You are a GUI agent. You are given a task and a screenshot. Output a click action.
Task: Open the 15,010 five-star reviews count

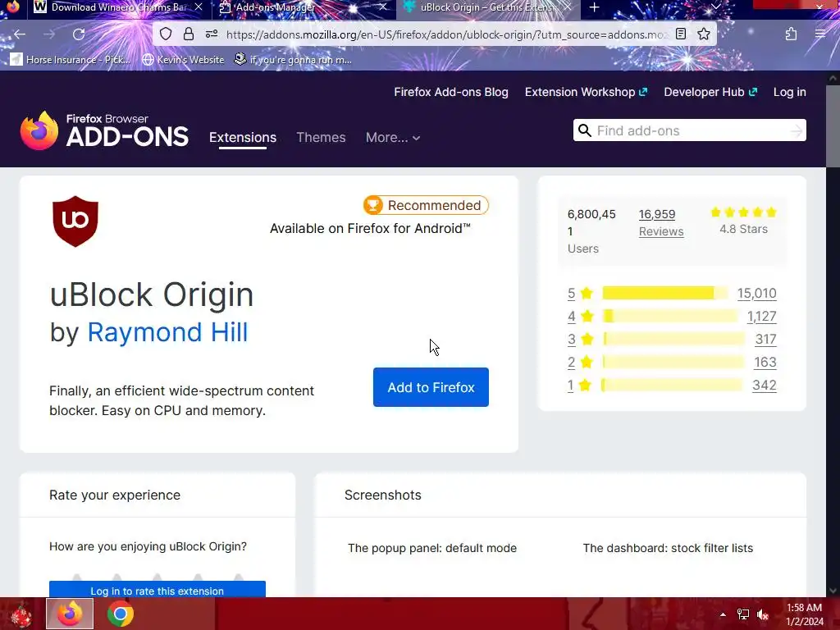(756, 294)
